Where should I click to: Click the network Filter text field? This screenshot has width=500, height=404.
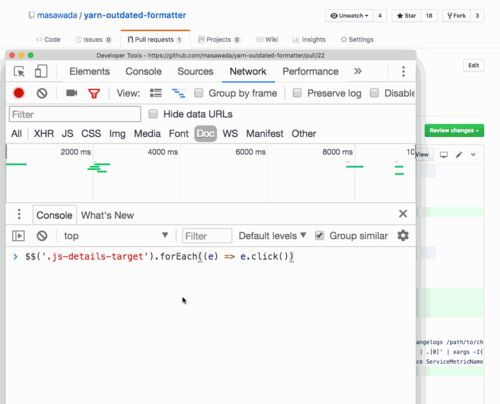point(75,114)
